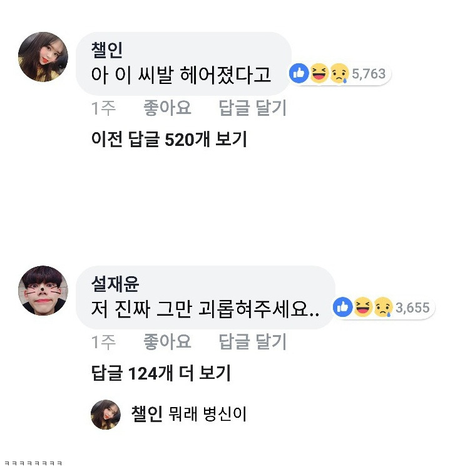Screen dimensions: 470x476
Task: Reply to 설재윤's comment via 답글 달기
Action: coord(253,342)
